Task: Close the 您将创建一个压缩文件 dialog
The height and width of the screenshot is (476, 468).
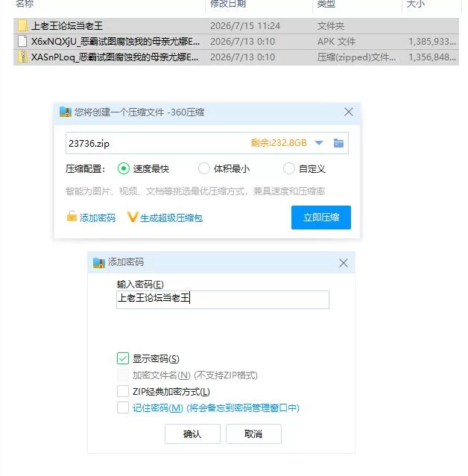Action: 348,112
